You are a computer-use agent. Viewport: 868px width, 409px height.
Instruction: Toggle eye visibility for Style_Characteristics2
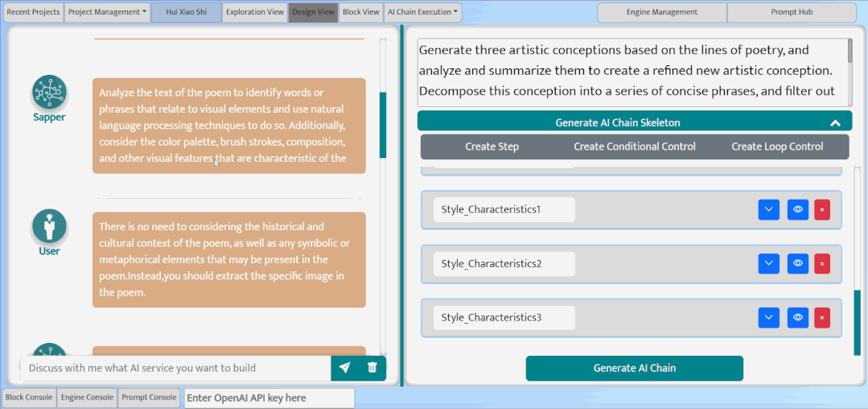[798, 264]
